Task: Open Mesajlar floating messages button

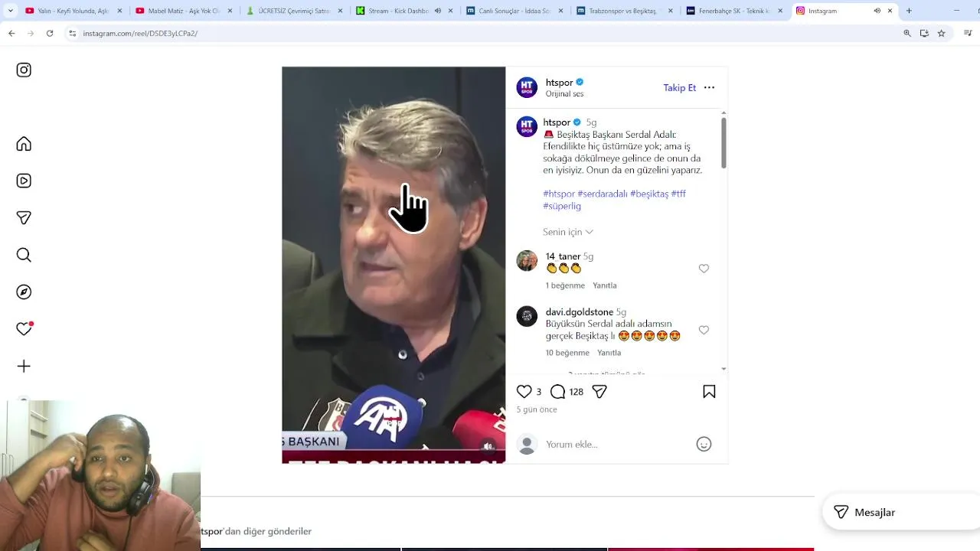Action: 901,512
